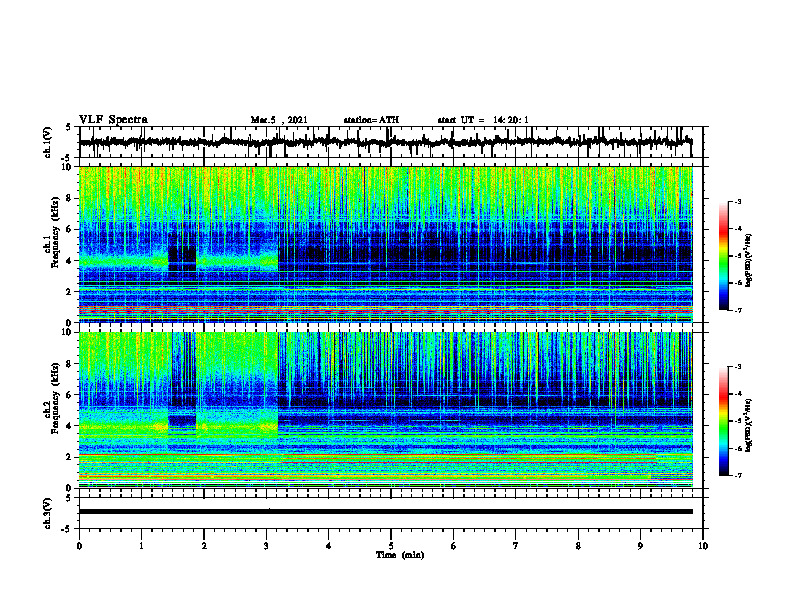The width and height of the screenshot is (792, 612).
Task: Click the ch.2 spectrogram color scale bar
Action: click(723, 421)
